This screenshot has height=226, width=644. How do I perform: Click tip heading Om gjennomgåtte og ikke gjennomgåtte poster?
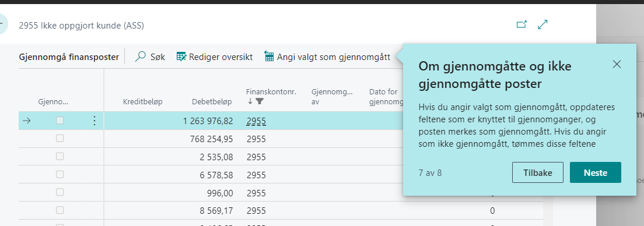click(495, 75)
